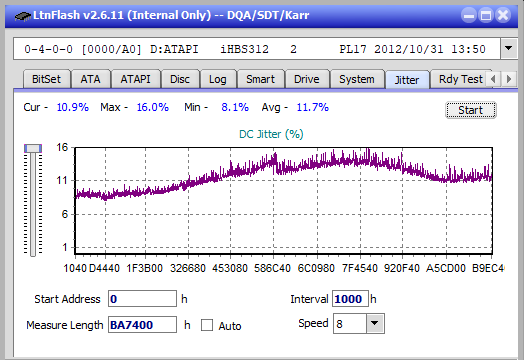Click the A5CD00 axis label

tap(445, 268)
